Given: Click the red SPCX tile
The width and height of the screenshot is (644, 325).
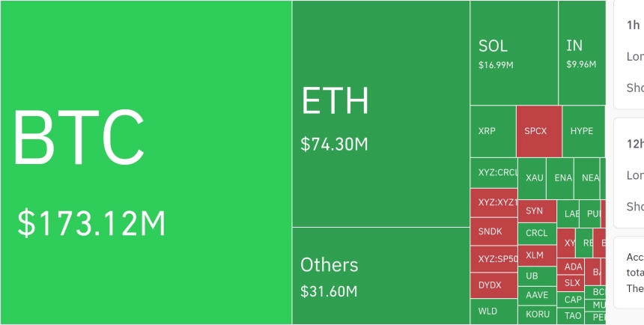Looking at the screenshot, I should (x=539, y=131).
